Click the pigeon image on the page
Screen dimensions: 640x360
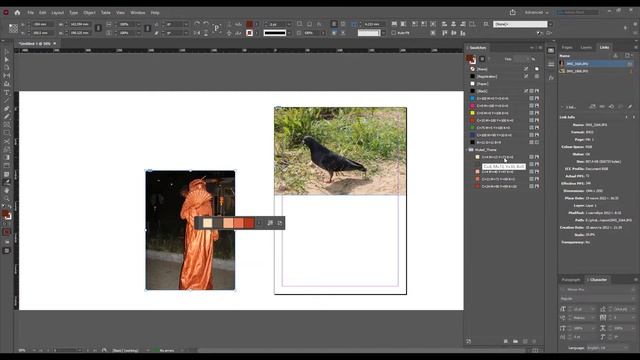click(x=340, y=151)
